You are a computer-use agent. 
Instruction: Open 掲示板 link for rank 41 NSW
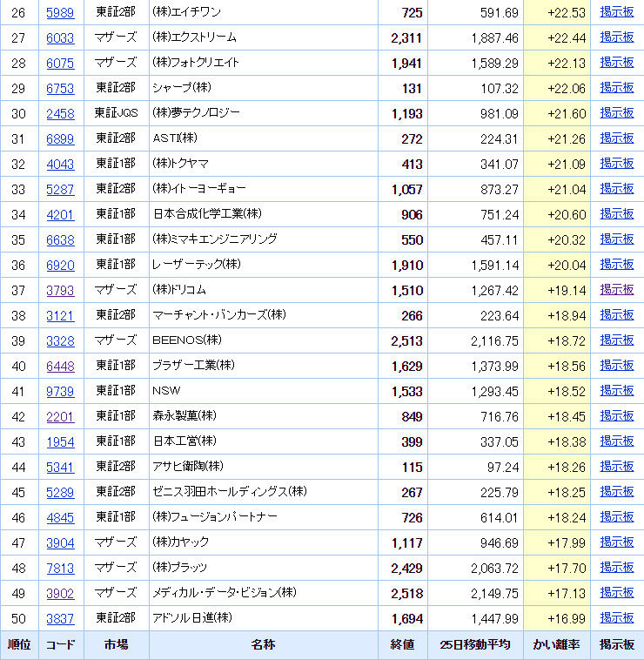(x=617, y=391)
